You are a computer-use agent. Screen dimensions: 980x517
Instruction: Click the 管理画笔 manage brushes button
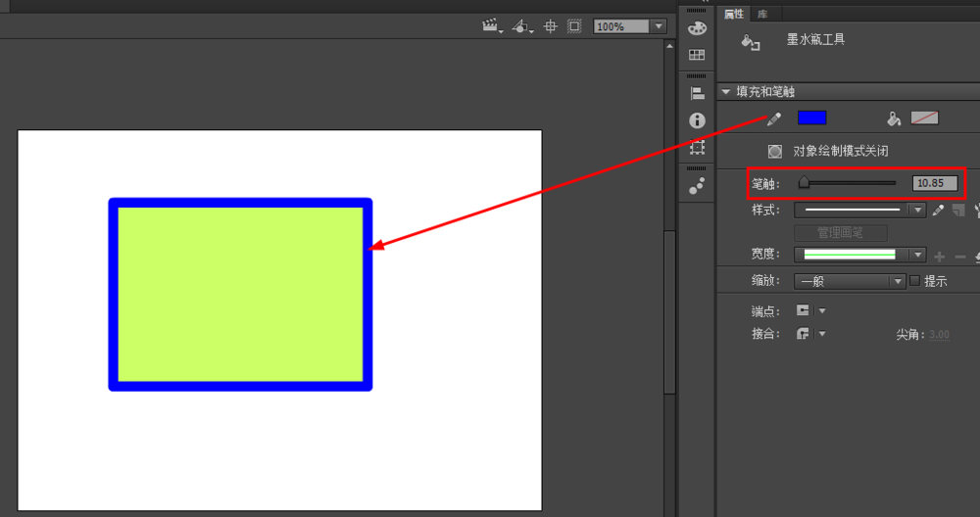840,233
